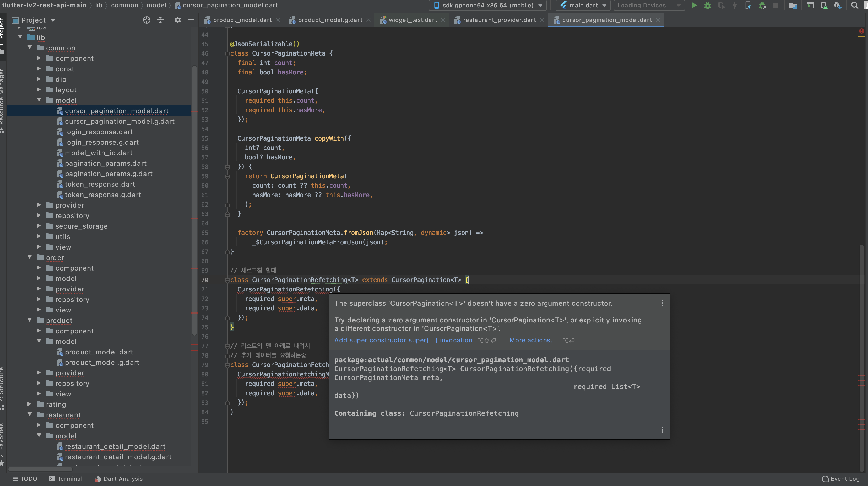868x486 pixels.
Task: Select login_response.dart in project tree
Action: [99, 132]
